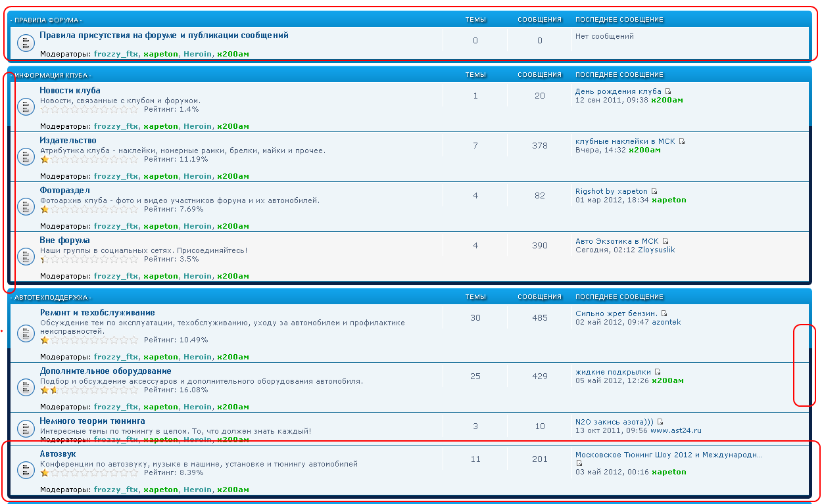This screenshot has width=822, height=504.
Task: Click latest-post icon after Сильно жрет бензин
Action: [x=664, y=313]
